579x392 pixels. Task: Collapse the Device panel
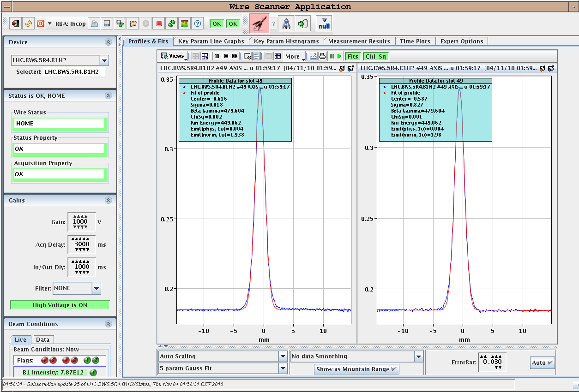pos(109,42)
